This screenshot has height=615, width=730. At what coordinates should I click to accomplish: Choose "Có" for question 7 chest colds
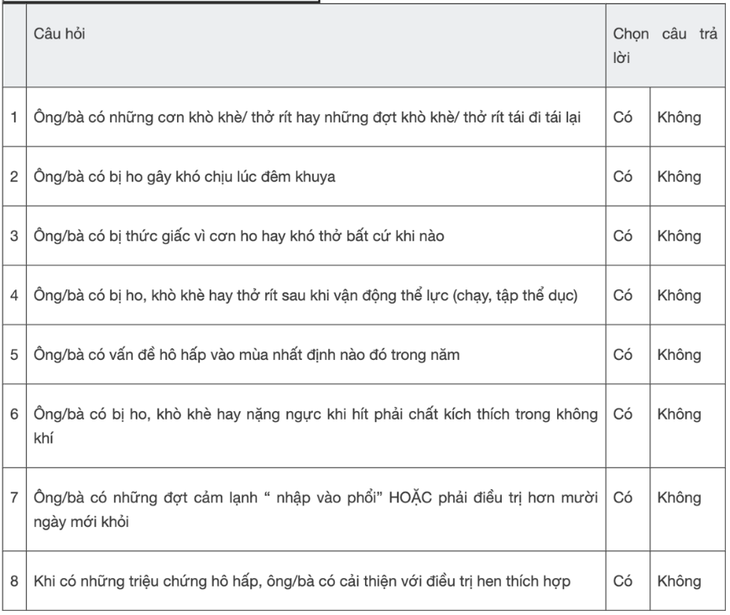click(622, 497)
